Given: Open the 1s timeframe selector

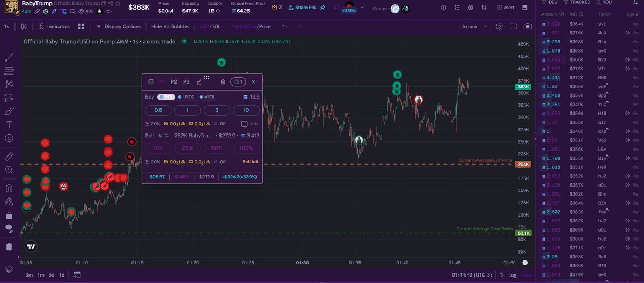Looking at the screenshot, I should (x=6, y=26).
